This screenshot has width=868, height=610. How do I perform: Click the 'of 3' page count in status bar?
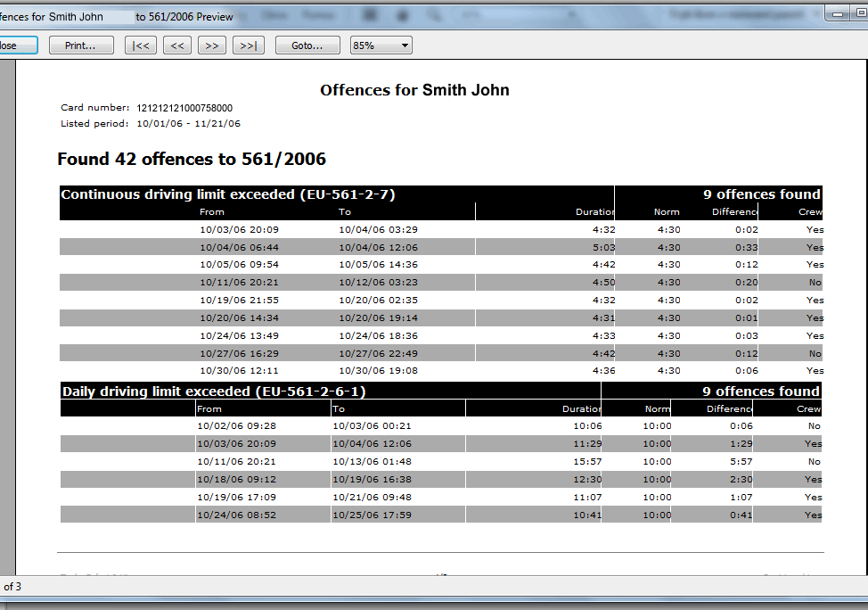click(12, 586)
